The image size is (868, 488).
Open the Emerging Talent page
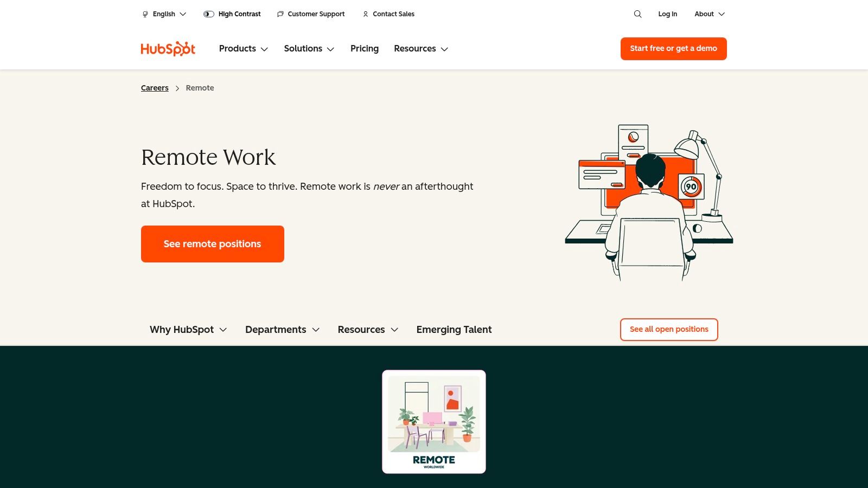(454, 330)
